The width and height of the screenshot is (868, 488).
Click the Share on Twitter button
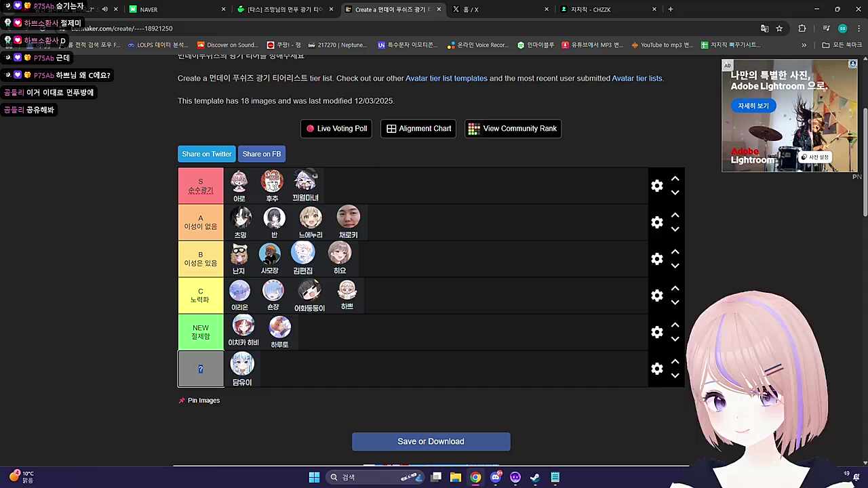pyautogui.click(x=207, y=154)
